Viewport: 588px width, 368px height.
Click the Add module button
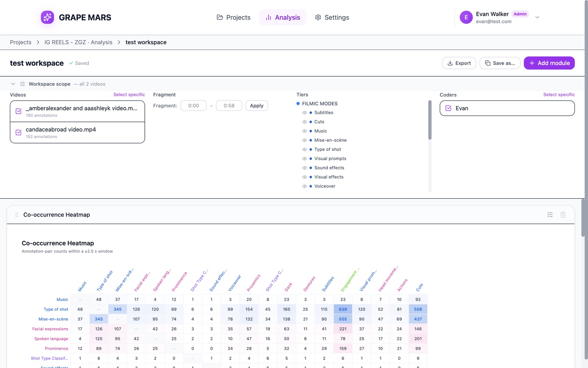(x=549, y=63)
